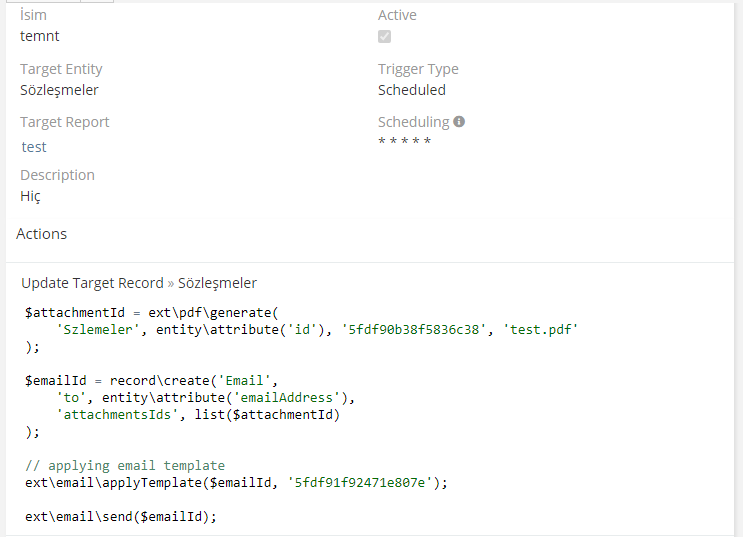This screenshot has width=743, height=537.
Task: Click the Scheduling info icon
Action: (x=459, y=122)
